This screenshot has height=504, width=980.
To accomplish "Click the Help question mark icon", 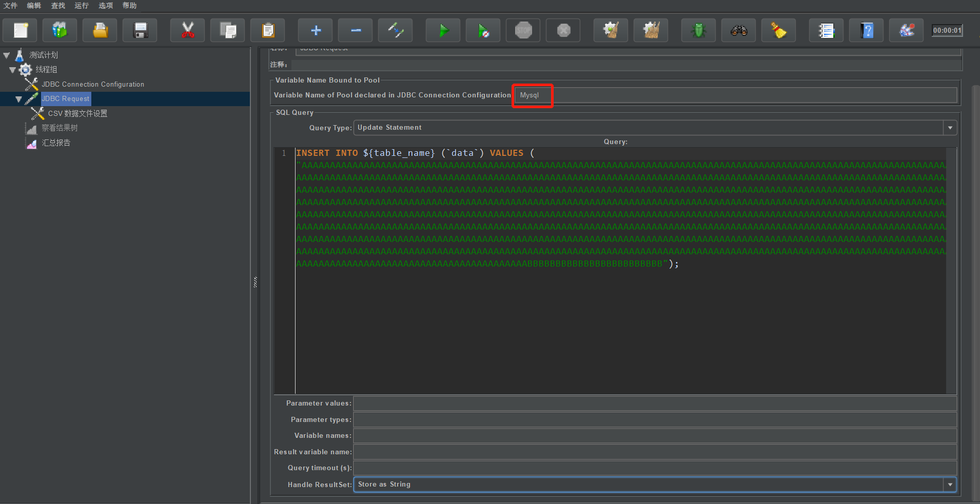I will (867, 31).
